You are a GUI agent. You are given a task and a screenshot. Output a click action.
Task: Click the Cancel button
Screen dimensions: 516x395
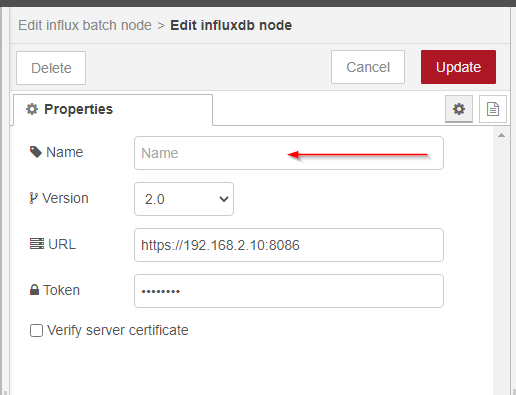click(368, 67)
